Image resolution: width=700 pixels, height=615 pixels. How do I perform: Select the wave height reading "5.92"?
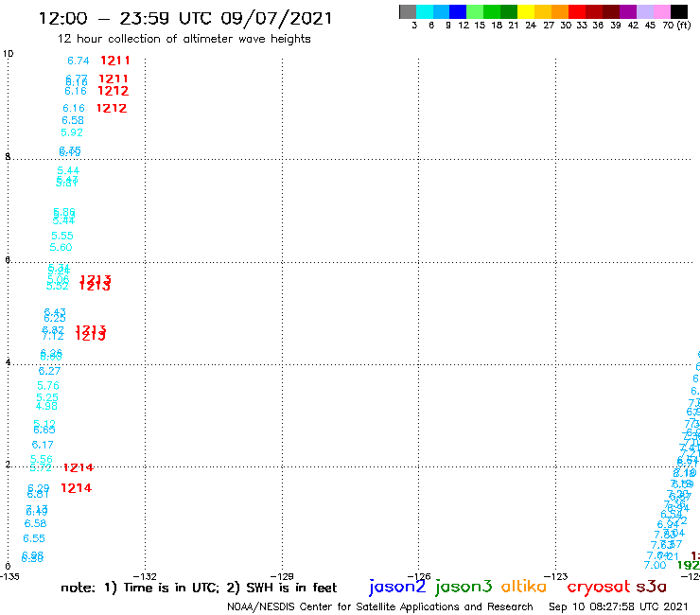click(x=72, y=132)
